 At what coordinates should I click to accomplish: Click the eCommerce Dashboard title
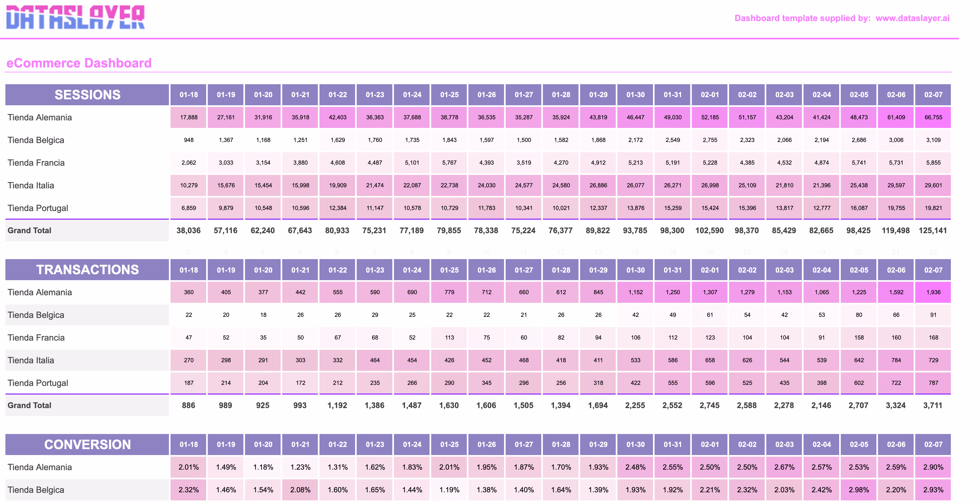click(79, 63)
